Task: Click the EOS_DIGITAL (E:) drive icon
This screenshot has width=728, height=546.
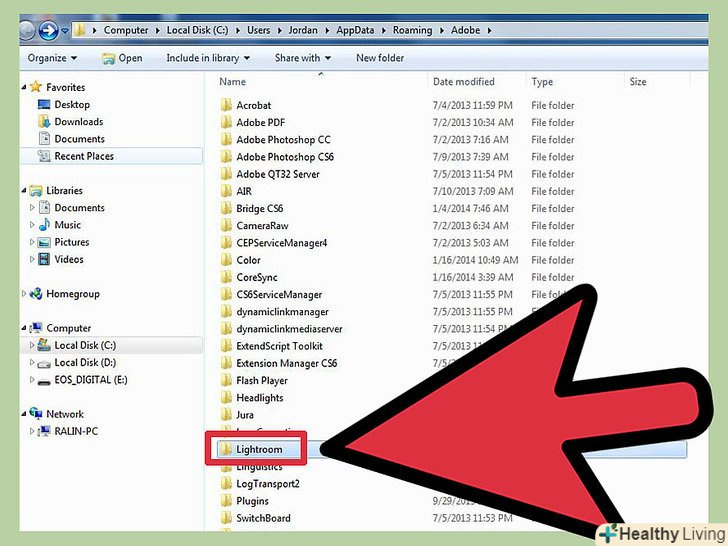Action: [44, 381]
